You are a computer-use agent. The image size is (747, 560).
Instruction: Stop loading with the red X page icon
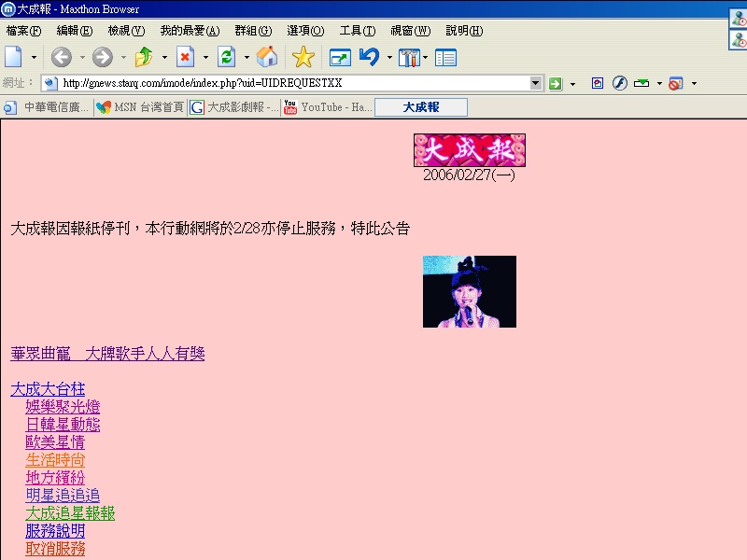(185, 57)
